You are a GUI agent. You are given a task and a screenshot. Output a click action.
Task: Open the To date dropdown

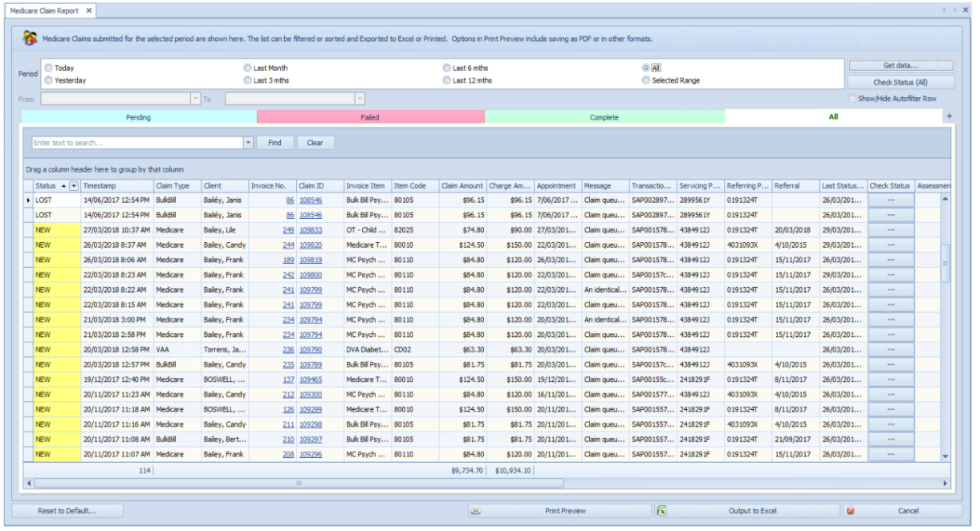pos(360,99)
